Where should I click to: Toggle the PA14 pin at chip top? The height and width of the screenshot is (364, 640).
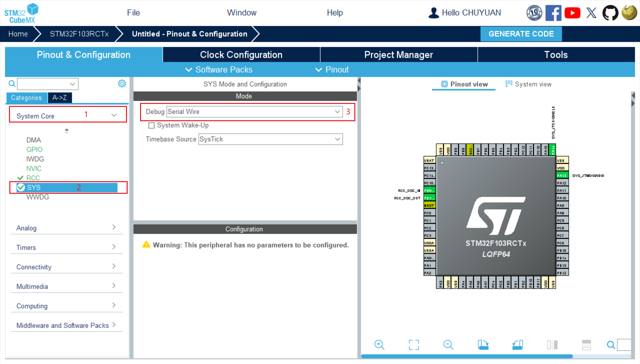[553, 150]
